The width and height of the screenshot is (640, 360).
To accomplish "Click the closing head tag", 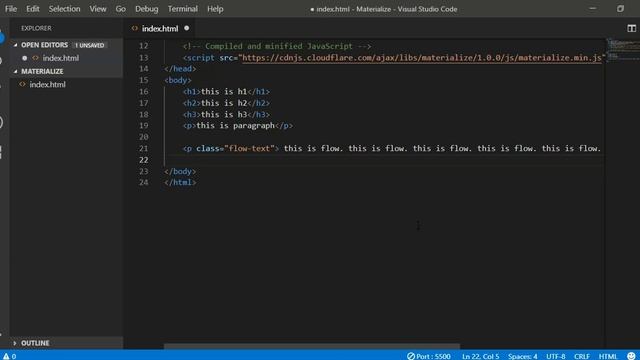I will pos(180,69).
